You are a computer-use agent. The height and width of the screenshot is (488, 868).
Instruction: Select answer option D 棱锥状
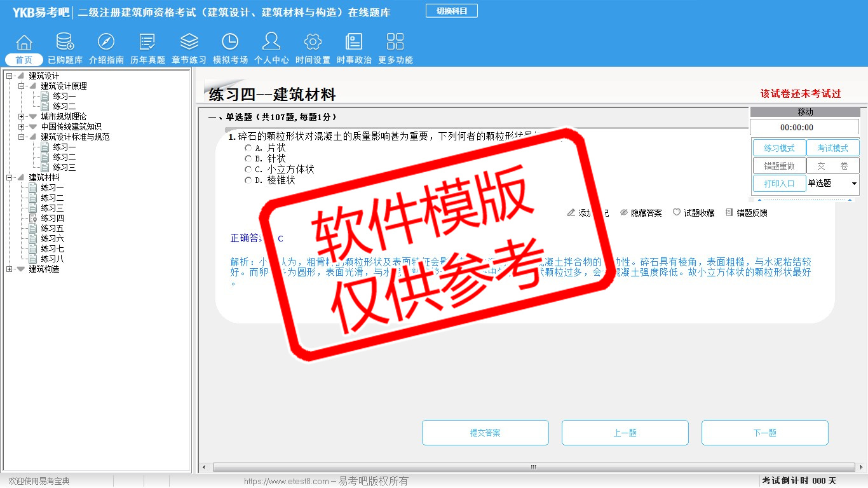248,180
